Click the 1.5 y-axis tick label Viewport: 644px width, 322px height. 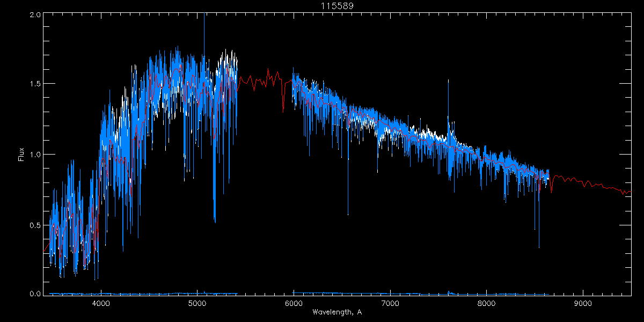click(x=35, y=84)
